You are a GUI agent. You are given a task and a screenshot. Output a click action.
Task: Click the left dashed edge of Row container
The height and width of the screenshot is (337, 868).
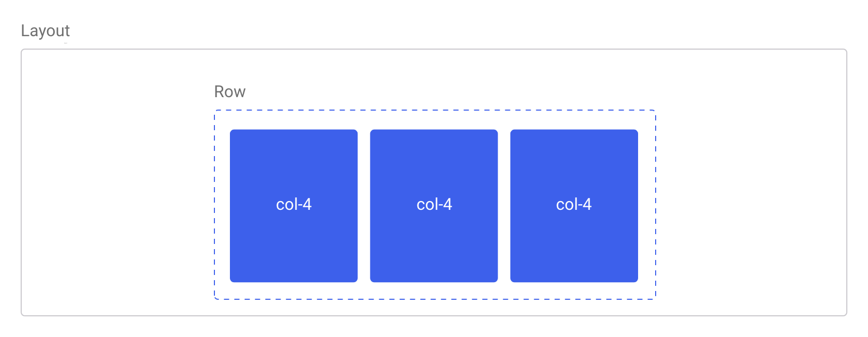point(214,205)
